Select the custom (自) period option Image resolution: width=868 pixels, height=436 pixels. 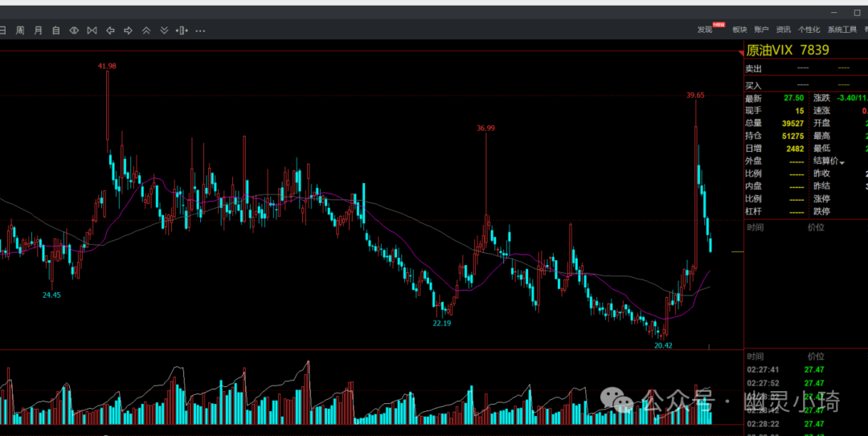56,31
